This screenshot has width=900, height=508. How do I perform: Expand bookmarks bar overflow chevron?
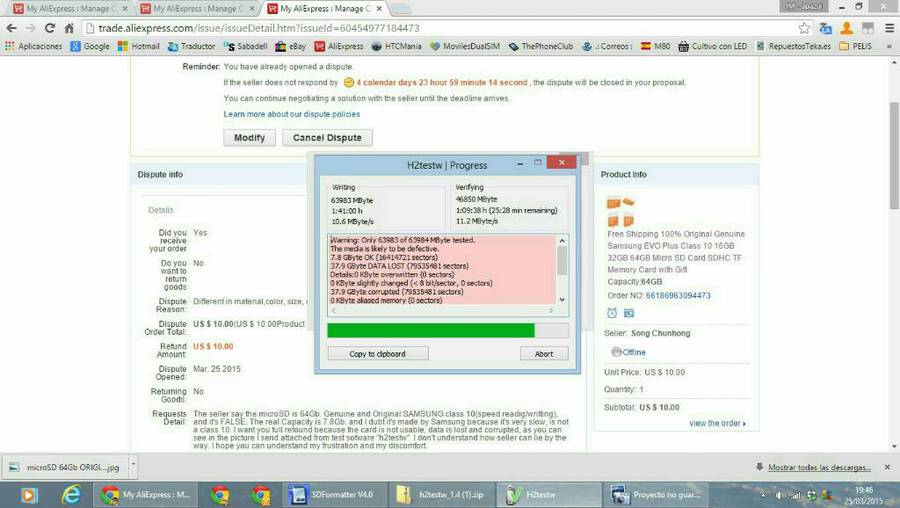click(889, 46)
